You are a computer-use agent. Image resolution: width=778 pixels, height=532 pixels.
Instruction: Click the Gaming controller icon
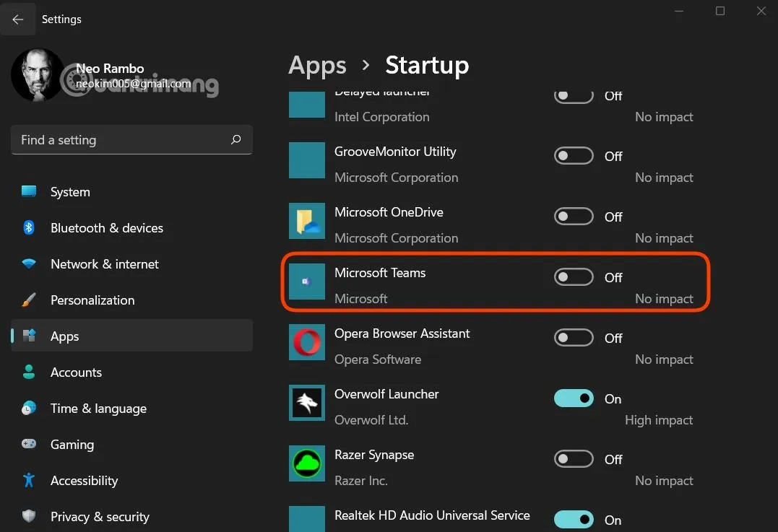pyautogui.click(x=29, y=444)
